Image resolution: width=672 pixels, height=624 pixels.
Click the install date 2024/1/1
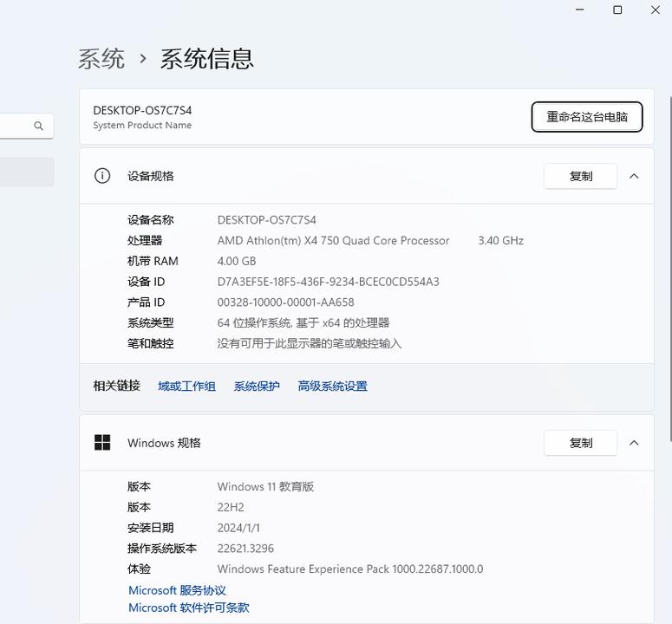point(238,528)
